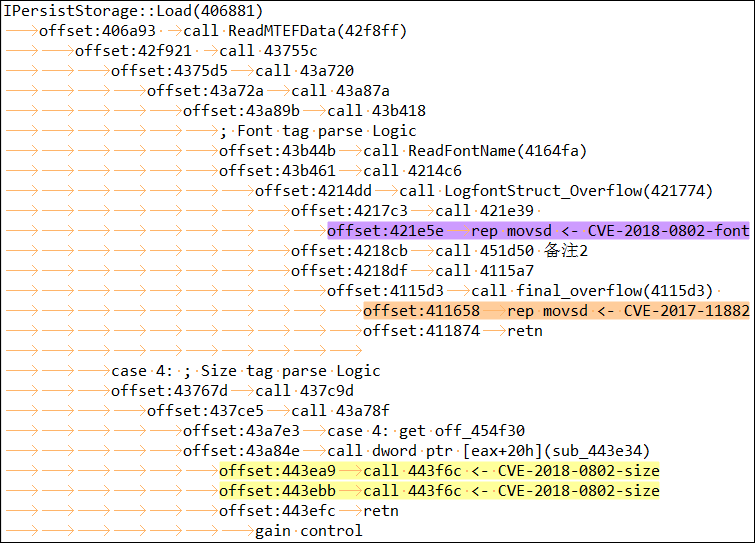The height and width of the screenshot is (543, 755).
Task: Click the purple highlighted CVE-2018-0802-font line
Action: point(537,231)
